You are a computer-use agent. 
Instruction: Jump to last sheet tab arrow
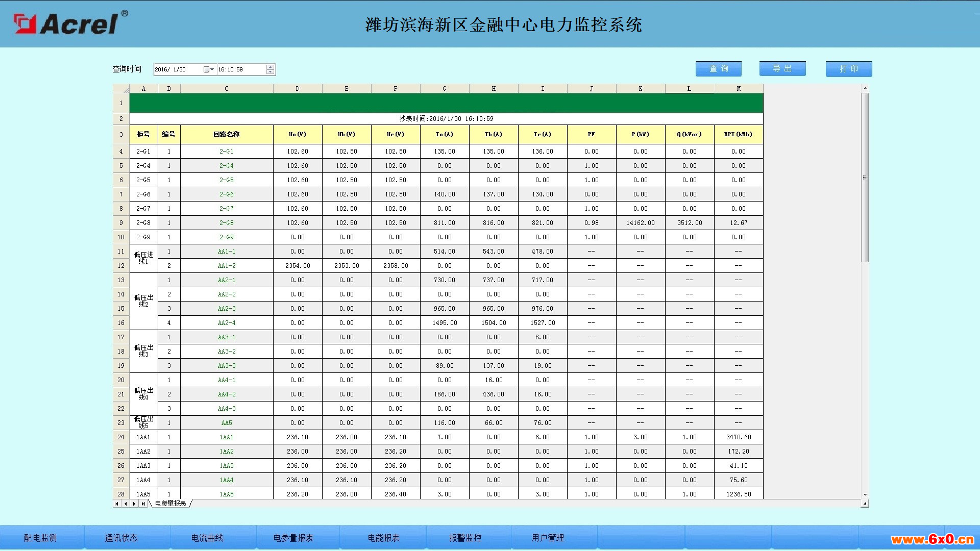pyautogui.click(x=143, y=504)
